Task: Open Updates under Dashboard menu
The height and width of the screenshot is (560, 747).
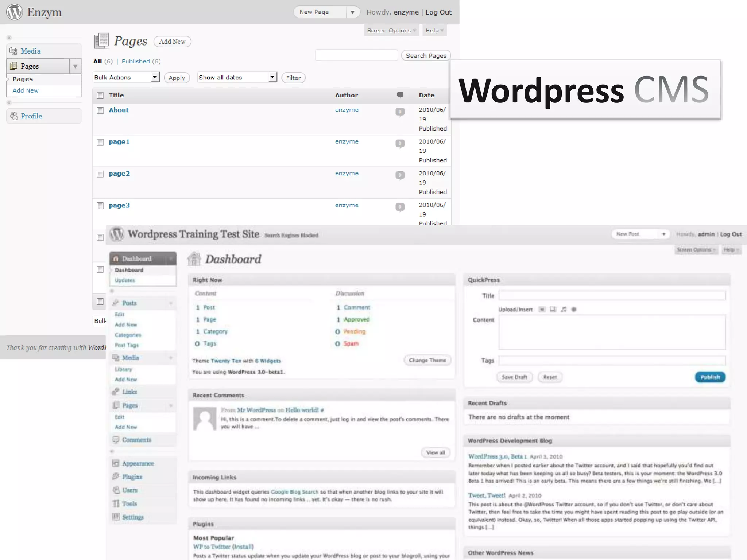Action: [125, 280]
